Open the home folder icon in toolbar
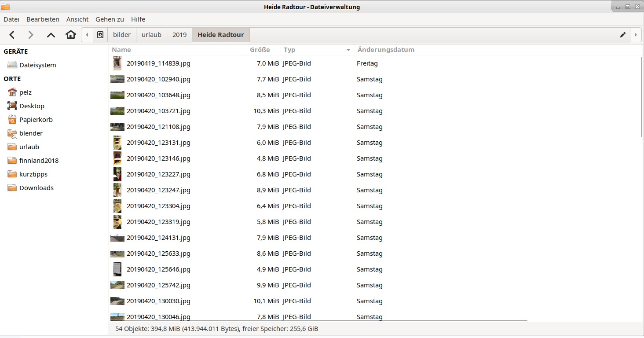The image size is (644, 338). (71, 35)
